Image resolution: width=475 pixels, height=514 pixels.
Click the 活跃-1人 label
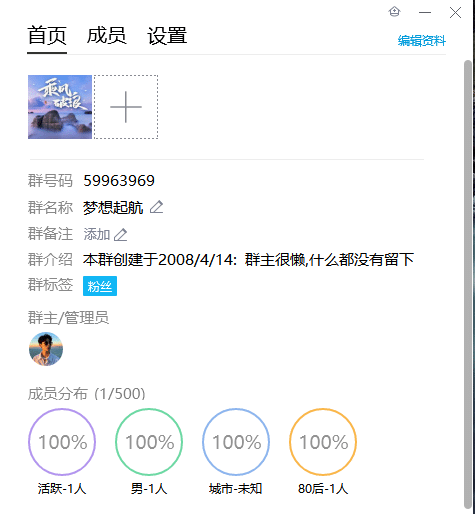pyautogui.click(x=62, y=489)
